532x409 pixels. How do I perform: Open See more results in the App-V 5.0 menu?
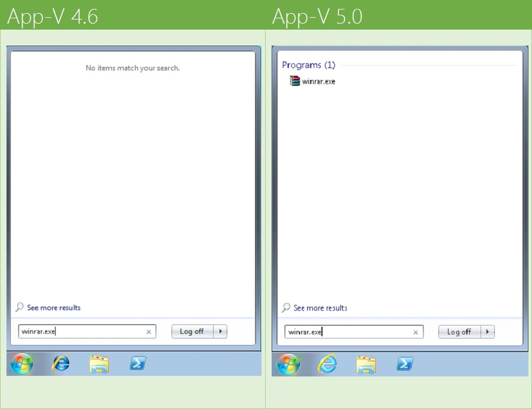tap(320, 308)
